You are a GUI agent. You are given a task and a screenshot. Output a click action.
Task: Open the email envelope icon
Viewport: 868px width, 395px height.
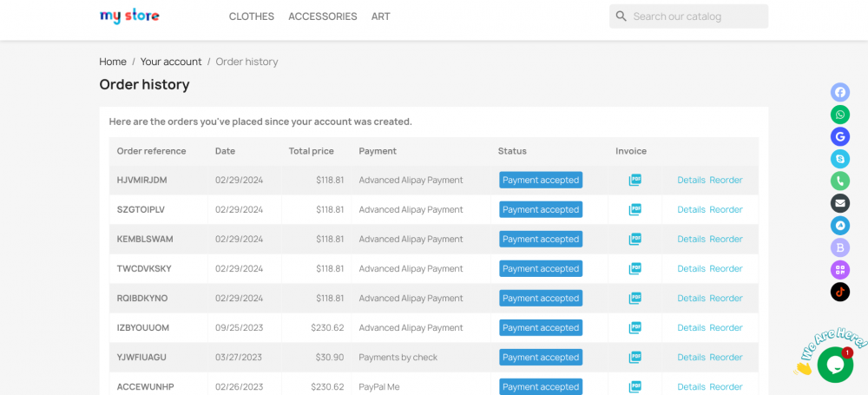839,203
